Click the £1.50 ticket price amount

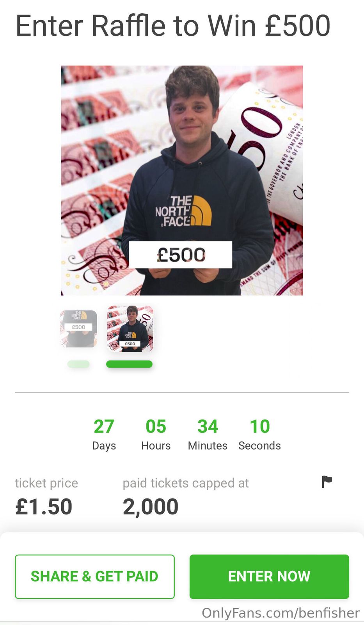(44, 507)
